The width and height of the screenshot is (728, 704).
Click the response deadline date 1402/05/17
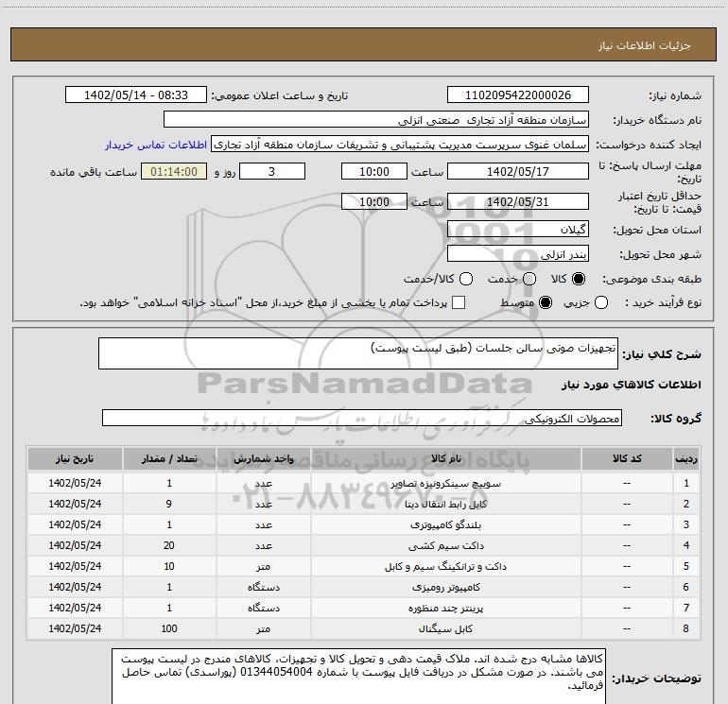518,171
